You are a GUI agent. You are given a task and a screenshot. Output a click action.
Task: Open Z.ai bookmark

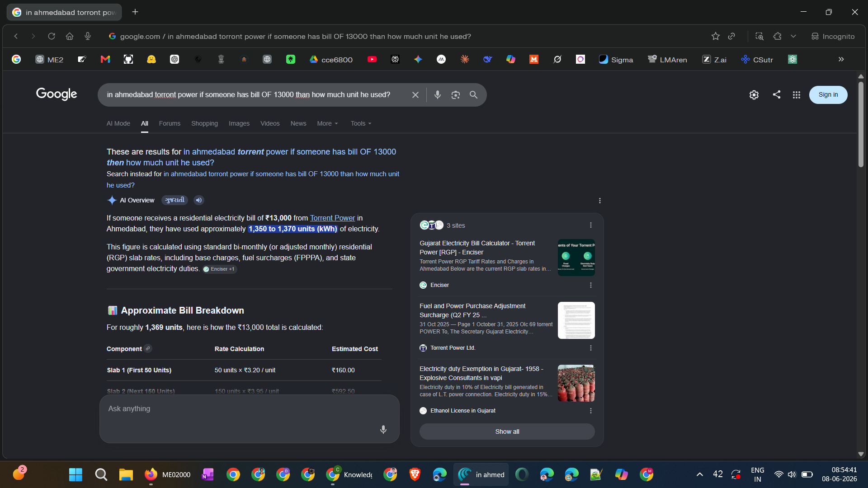(x=714, y=59)
